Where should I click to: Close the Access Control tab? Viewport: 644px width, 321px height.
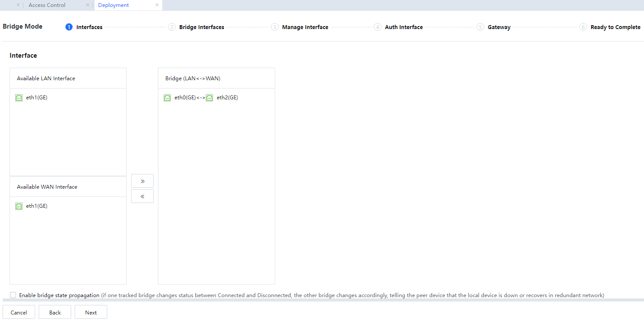point(88,5)
